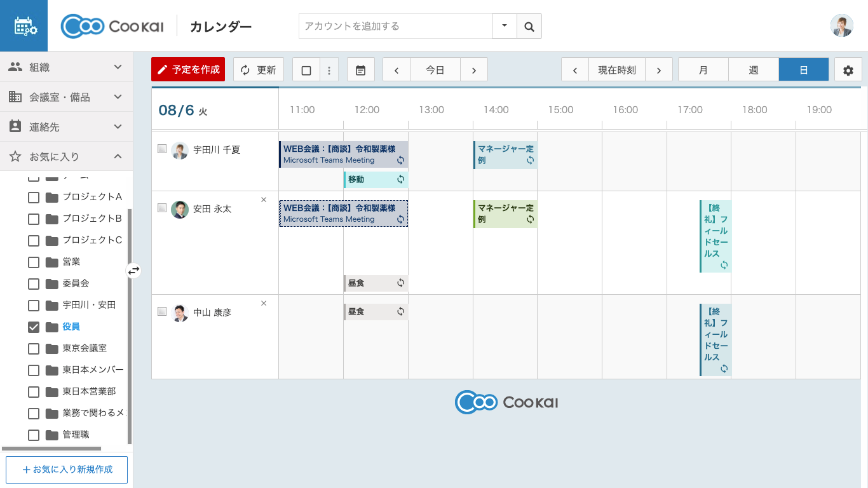868x488 pixels.
Task: Open the account dropdown arrow
Action: point(505,26)
